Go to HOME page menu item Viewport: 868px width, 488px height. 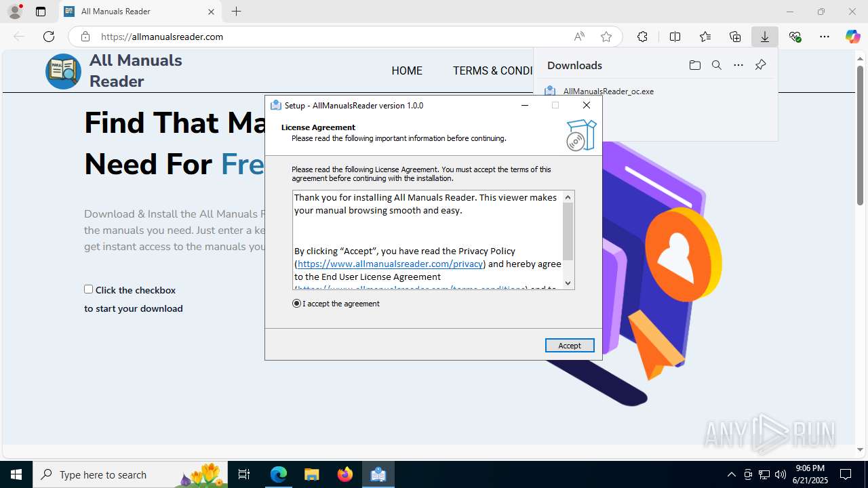(x=407, y=70)
